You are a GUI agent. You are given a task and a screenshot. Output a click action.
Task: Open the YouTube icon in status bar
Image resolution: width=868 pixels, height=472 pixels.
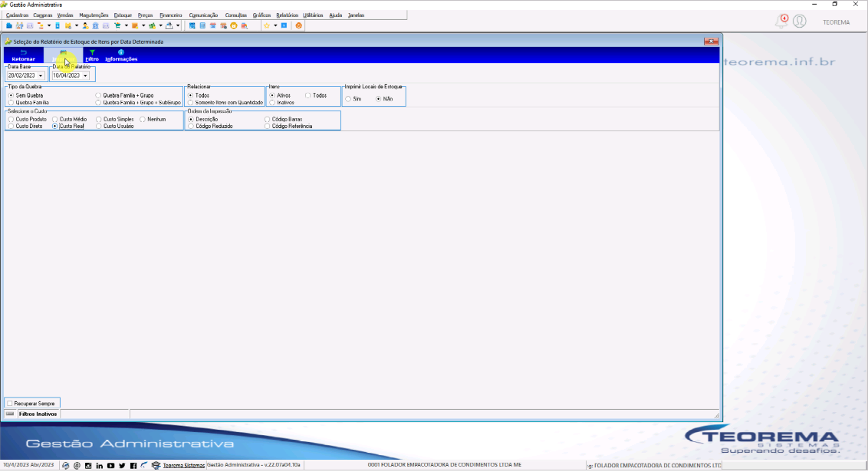110,465
